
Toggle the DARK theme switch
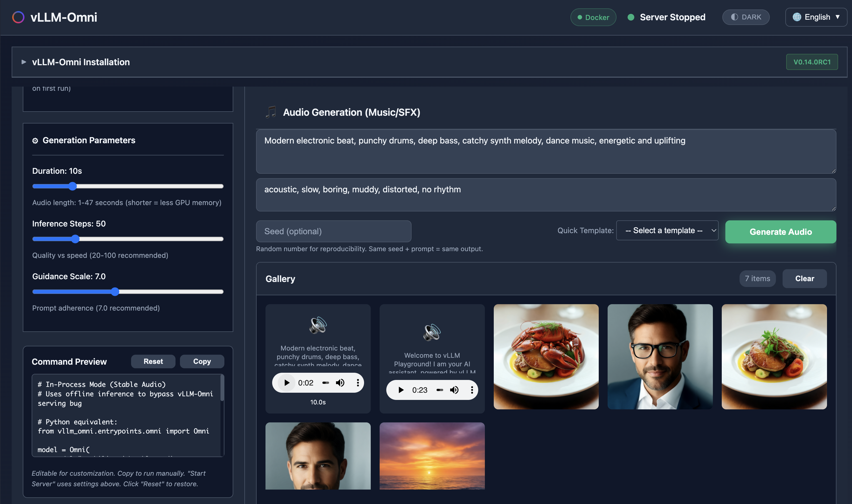click(746, 17)
